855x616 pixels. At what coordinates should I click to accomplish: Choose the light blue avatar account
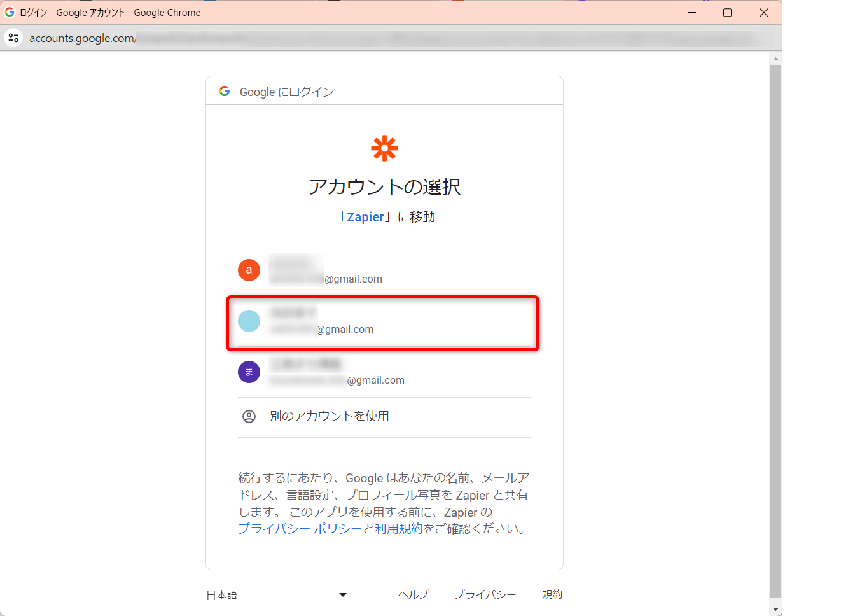[249, 321]
